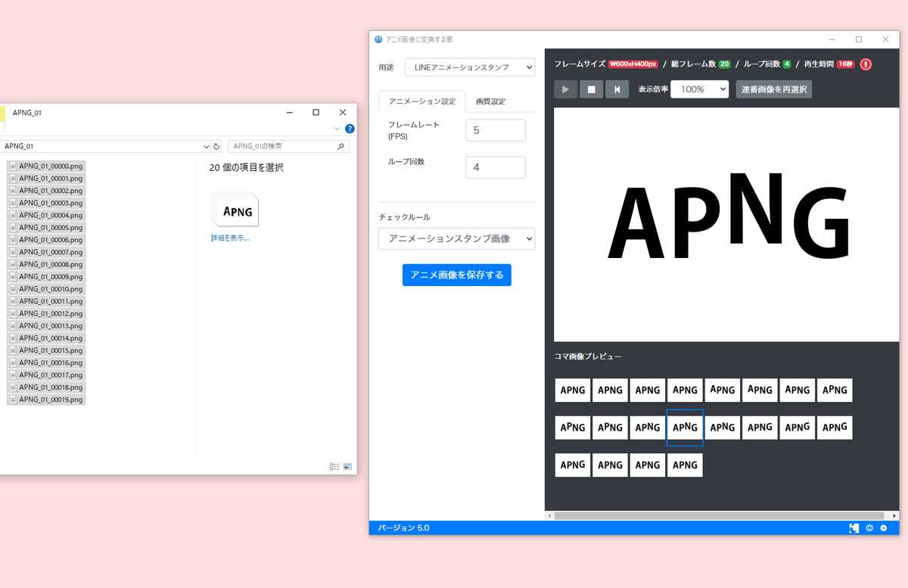This screenshot has width=908, height=588.
Task: Check the box for APNG_01_00000.png
Action: click(9, 165)
